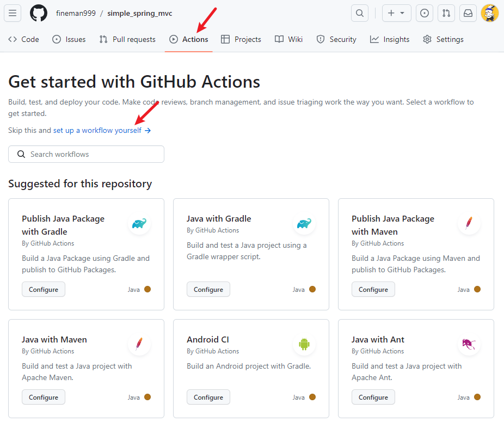
Task: Click the Settings tab gear icon
Action: [x=427, y=39]
